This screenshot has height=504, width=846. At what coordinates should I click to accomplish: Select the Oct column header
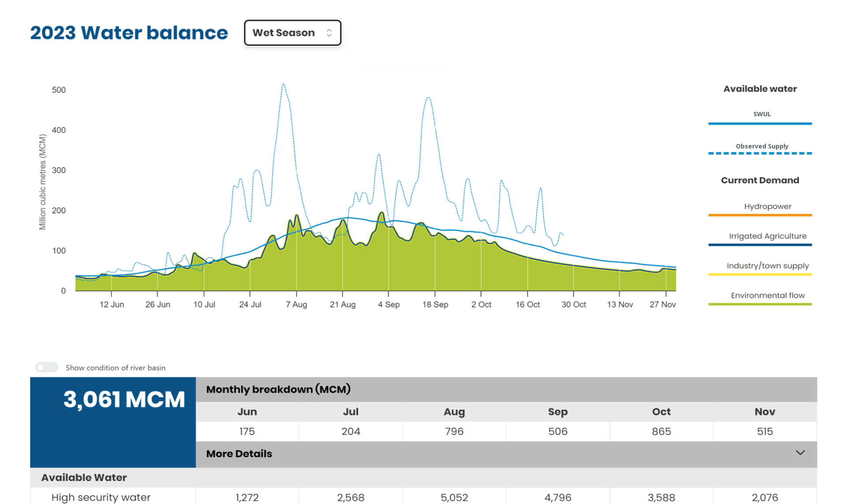point(661,411)
